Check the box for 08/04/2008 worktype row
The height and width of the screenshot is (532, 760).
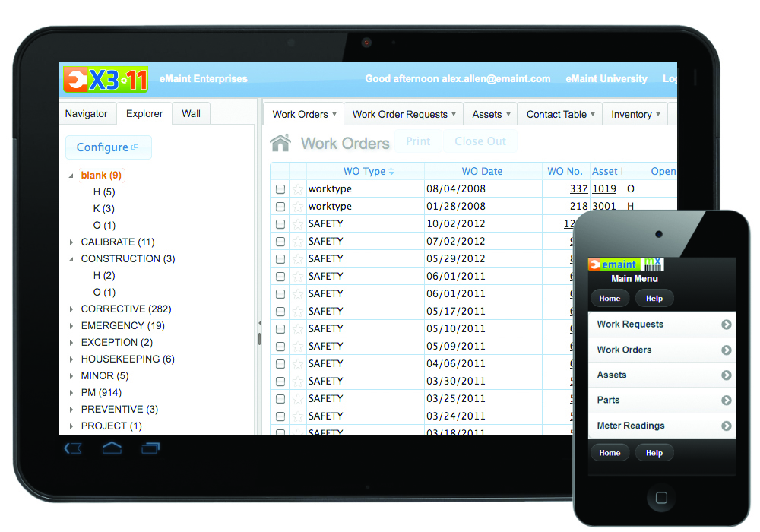tap(280, 189)
